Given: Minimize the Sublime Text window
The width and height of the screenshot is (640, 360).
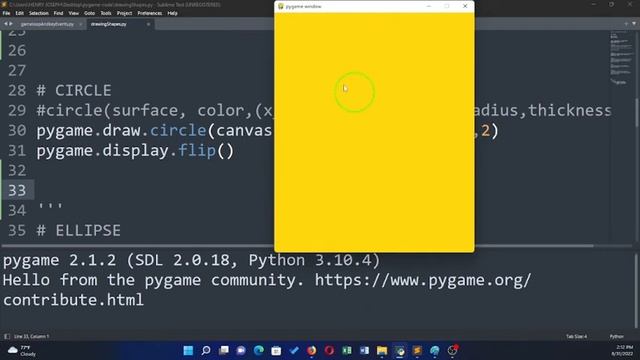Looking at the screenshot, I should click(593, 4).
